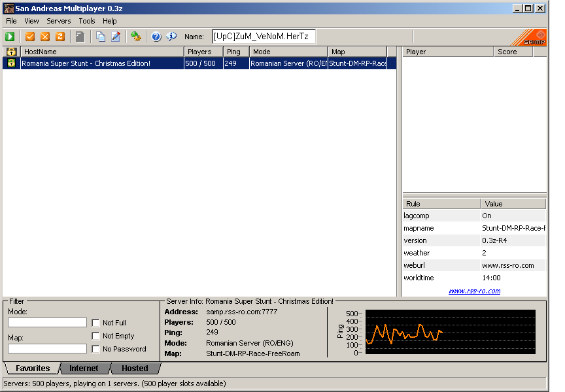Viewport: 565px width, 392px height.
Task: Maximize the San Andreas Multiplayer window
Action: coord(528,8)
